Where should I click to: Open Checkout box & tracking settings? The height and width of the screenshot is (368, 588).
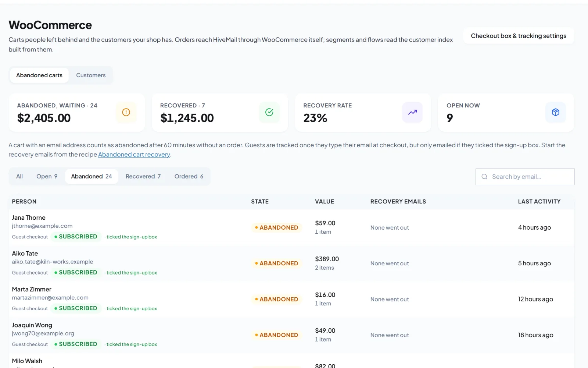519,36
